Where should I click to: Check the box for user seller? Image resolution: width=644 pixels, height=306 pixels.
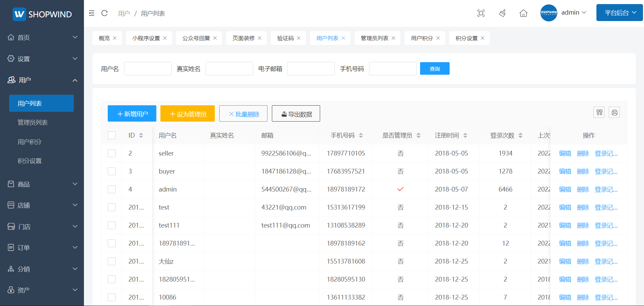[111, 154]
